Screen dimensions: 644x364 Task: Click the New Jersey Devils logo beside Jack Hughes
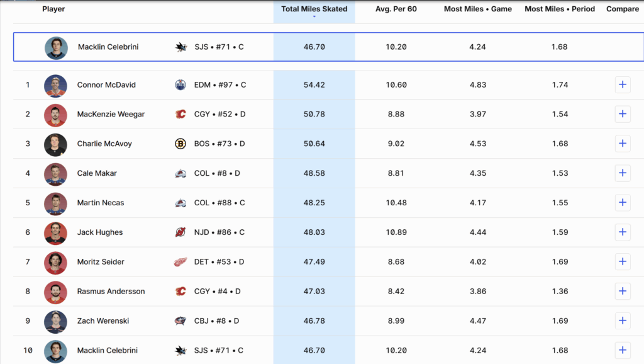[x=181, y=232]
